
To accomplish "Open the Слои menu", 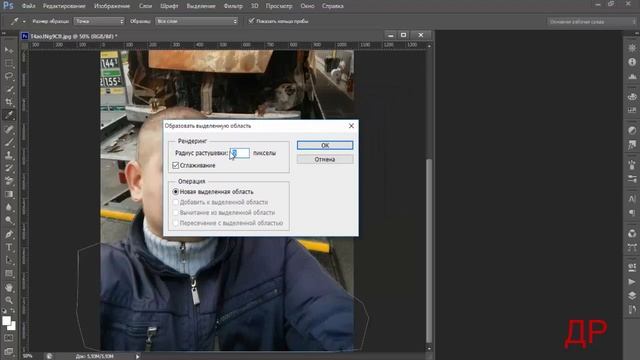I will click(x=145, y=6).
